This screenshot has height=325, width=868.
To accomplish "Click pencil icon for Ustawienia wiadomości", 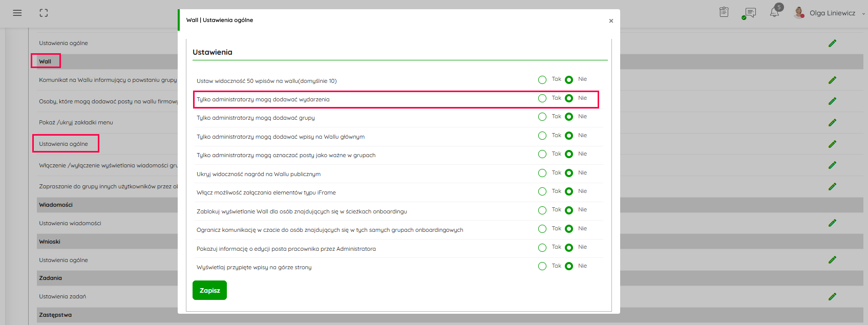I will point(832,223).
